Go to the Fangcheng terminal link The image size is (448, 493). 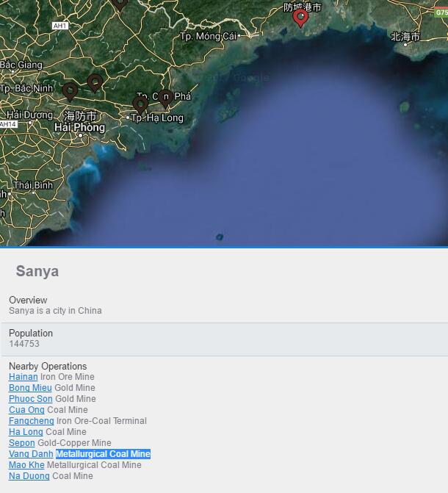[31, 421]
